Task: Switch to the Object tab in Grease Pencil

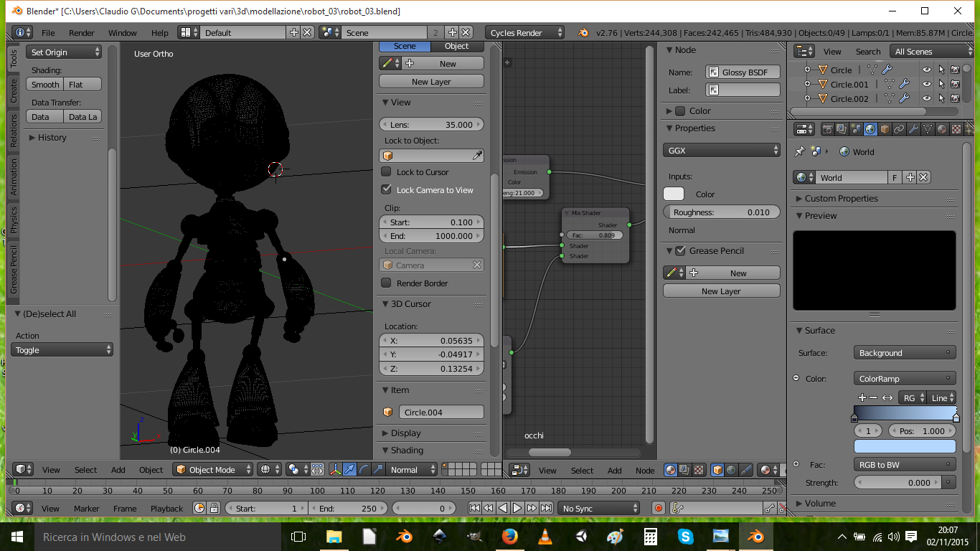Action: point(457,46)
